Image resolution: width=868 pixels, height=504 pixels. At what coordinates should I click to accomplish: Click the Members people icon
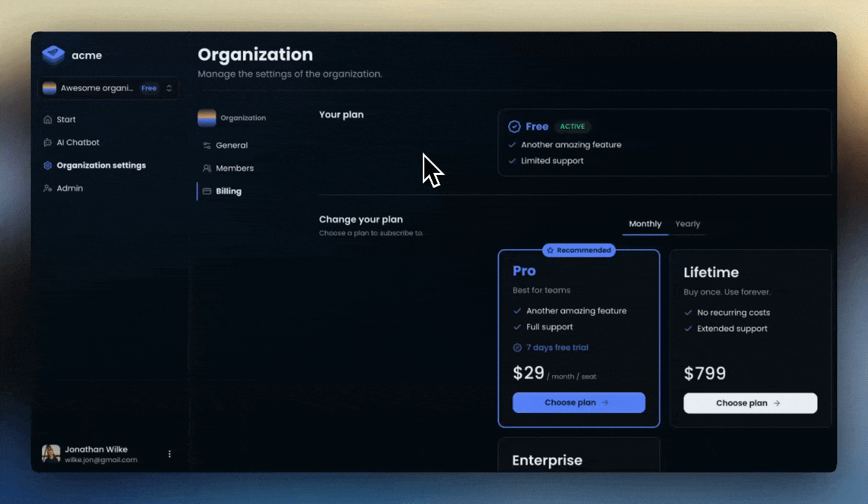[x=206, y=168]
